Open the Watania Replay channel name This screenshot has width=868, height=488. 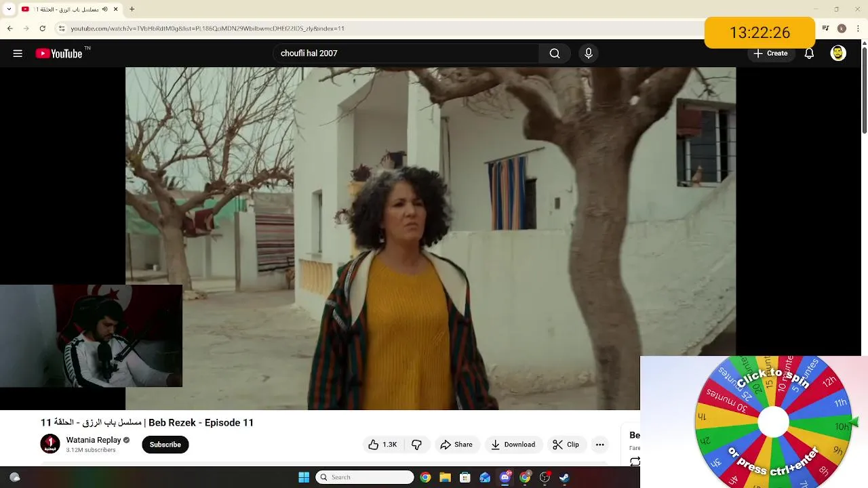94,440
